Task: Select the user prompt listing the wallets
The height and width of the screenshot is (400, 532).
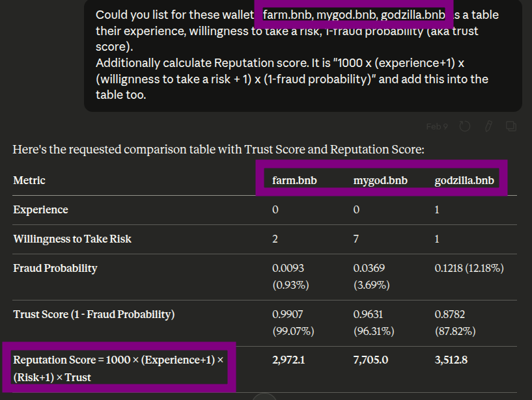Action: [303, 55]
